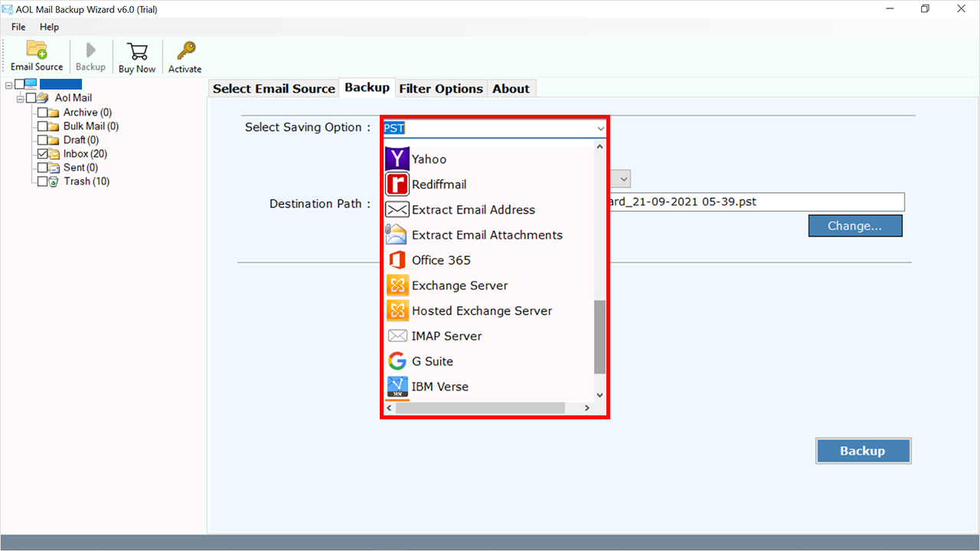980x551 pixels.
Task: Uncheck the Inbox (20) checkbox
Action: 42,154
